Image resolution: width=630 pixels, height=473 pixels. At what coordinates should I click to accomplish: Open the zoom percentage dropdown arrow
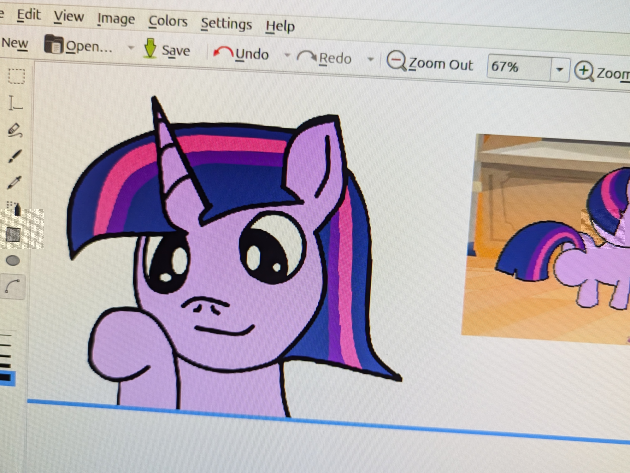560,70
